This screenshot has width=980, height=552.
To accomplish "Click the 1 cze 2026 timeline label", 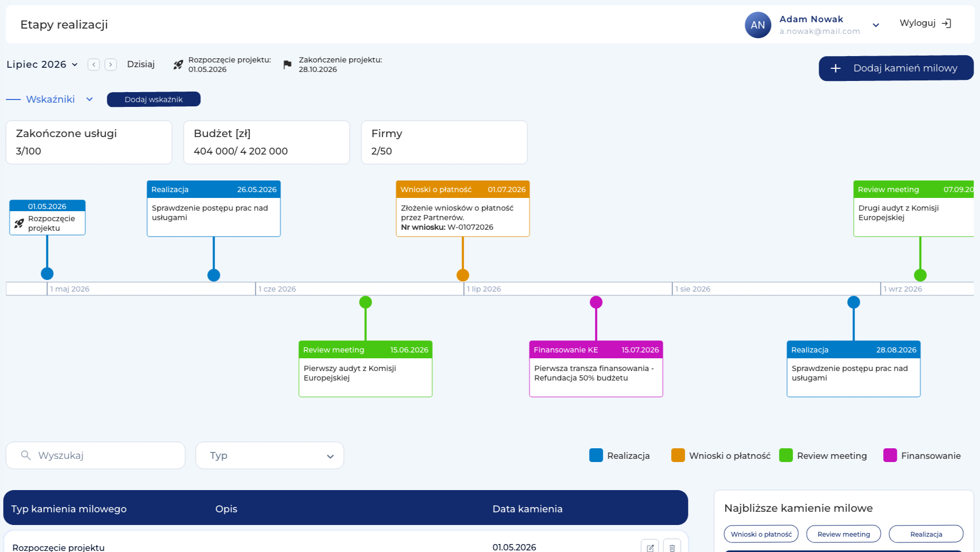I will [x=277, y=289].
